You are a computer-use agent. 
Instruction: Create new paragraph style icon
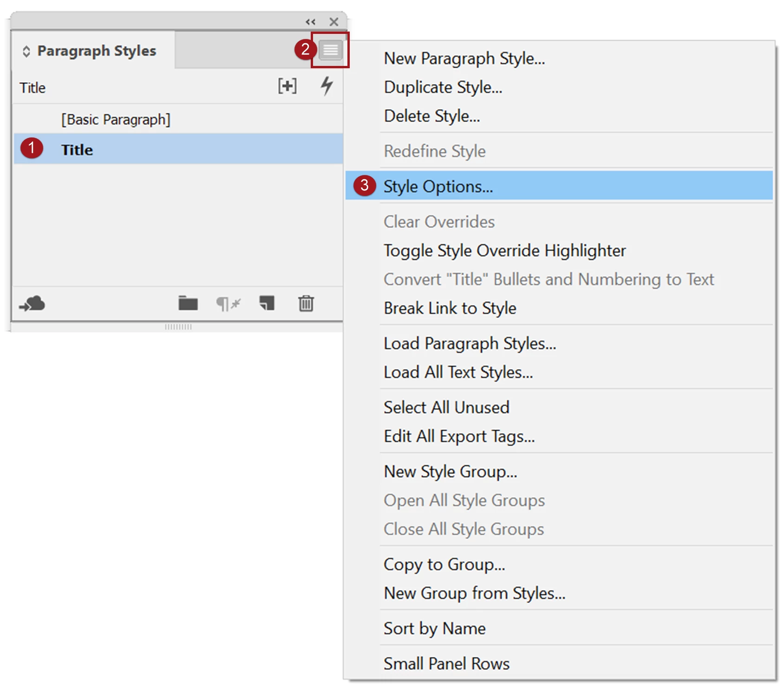267,303
